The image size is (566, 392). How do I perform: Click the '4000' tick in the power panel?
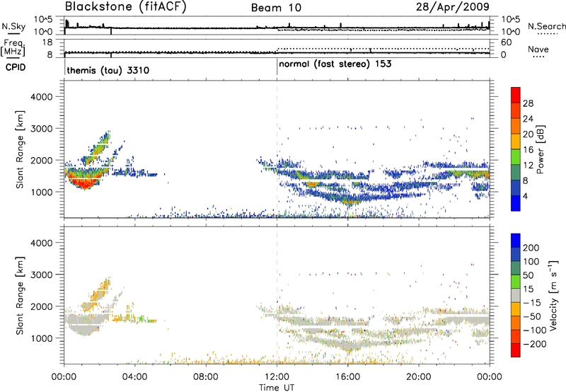pyautogui.click(x=41, y=97)
